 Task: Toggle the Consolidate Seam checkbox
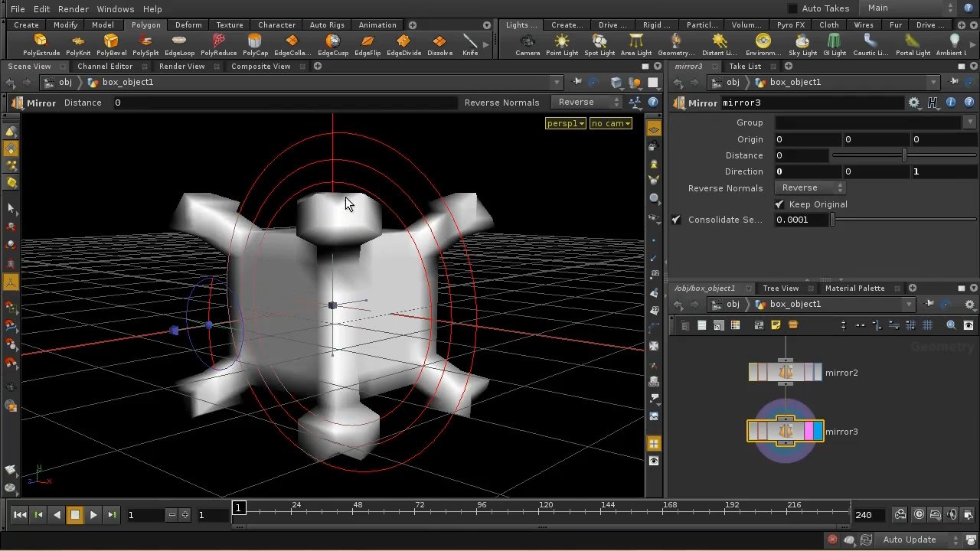click(676, 220)
